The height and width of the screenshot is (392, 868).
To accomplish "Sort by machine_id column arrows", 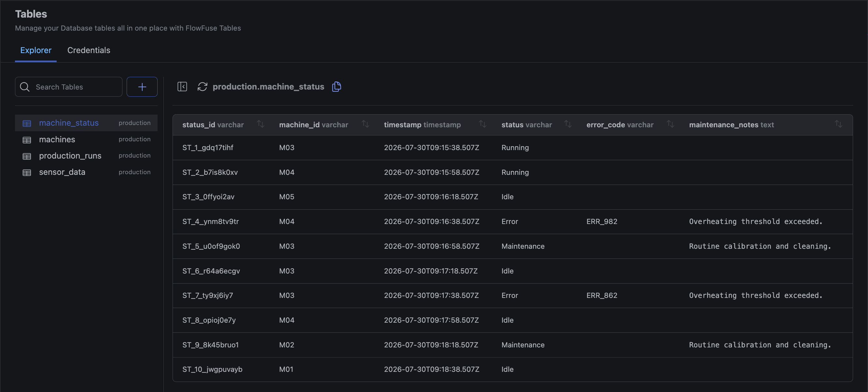I will [365, 124].
